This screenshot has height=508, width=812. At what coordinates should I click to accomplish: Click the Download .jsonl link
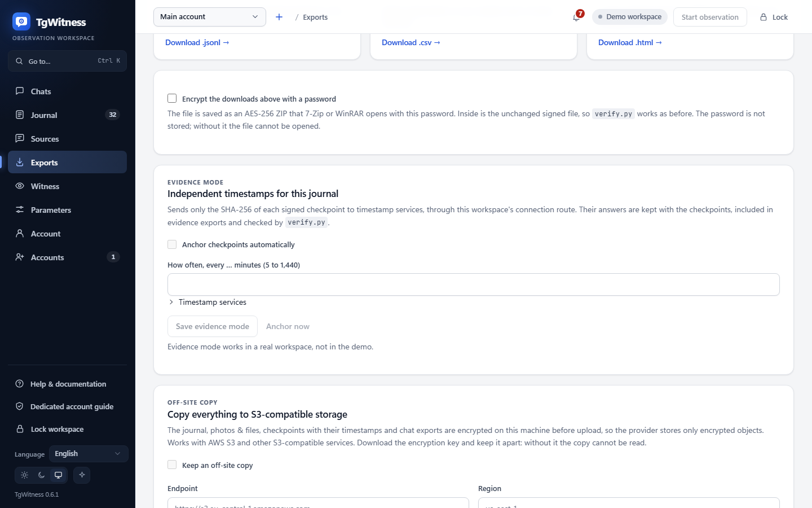(197, 42)
